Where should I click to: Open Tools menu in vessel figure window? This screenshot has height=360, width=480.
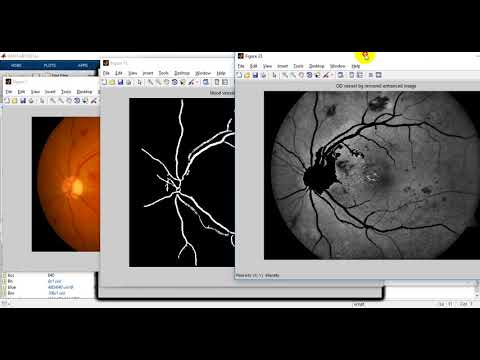(x=163, y=73)
